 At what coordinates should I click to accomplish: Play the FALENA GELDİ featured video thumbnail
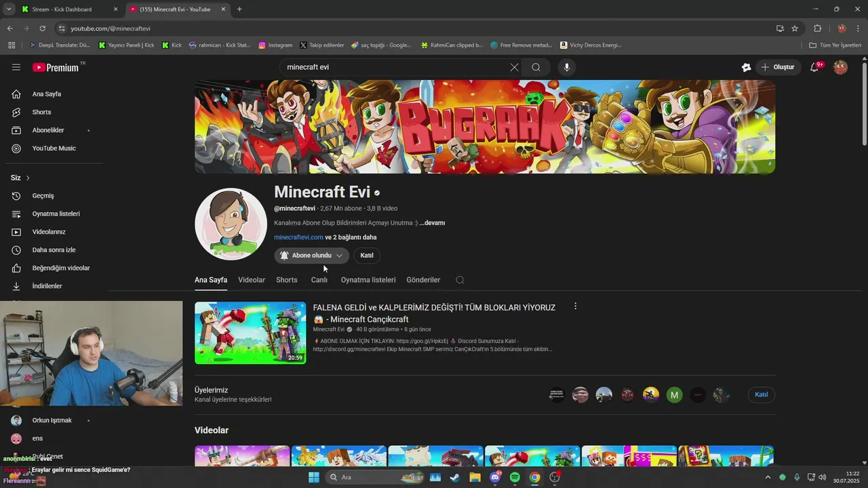click(x=250, y=333)
